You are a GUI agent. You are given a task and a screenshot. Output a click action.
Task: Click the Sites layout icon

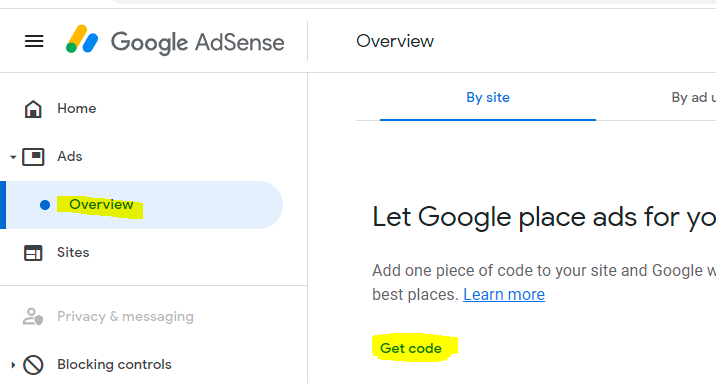(33, 253)
